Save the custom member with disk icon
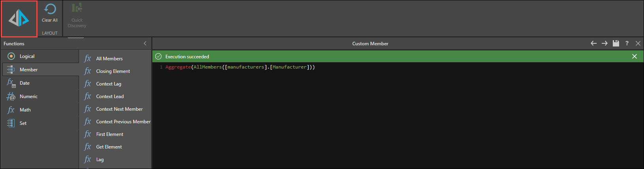 tap(616, 43)
